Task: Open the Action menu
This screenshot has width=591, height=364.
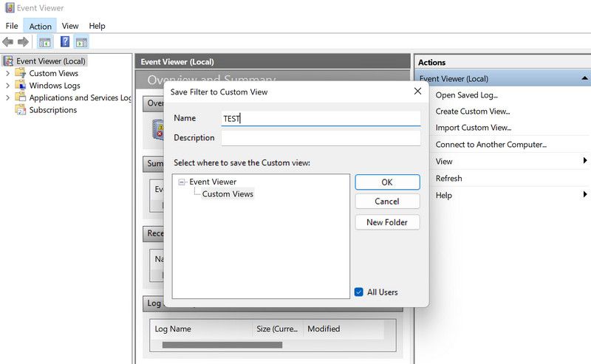Action: tap(40, 26)
